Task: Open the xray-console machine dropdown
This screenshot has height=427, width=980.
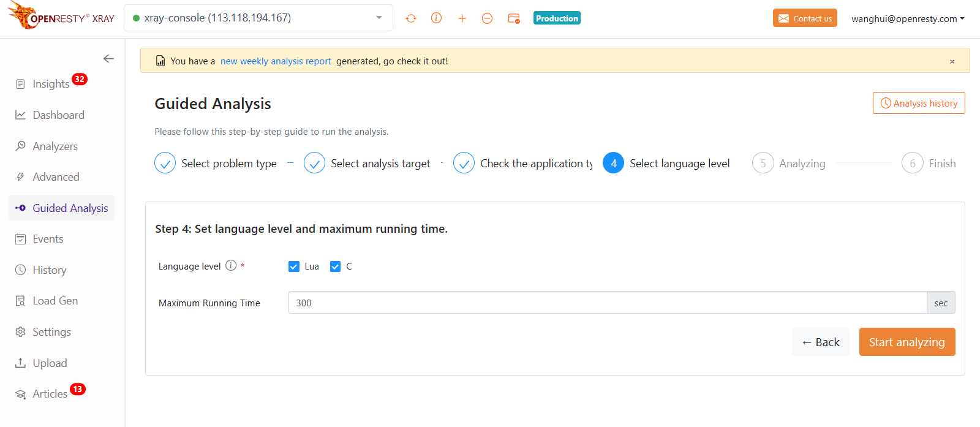Action: pos(258,18)
